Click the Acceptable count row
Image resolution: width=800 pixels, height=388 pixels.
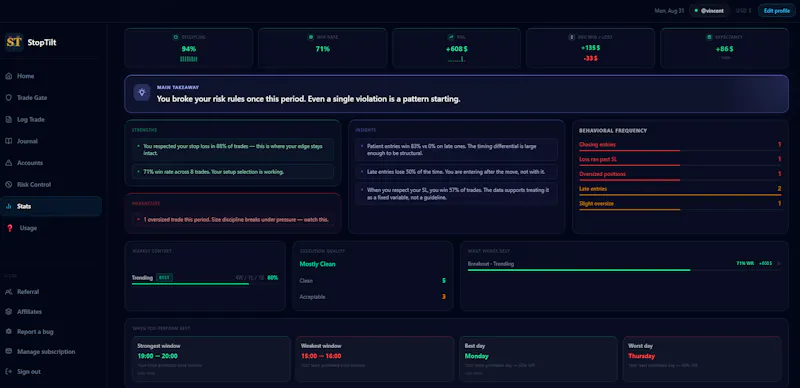(372, 297)
